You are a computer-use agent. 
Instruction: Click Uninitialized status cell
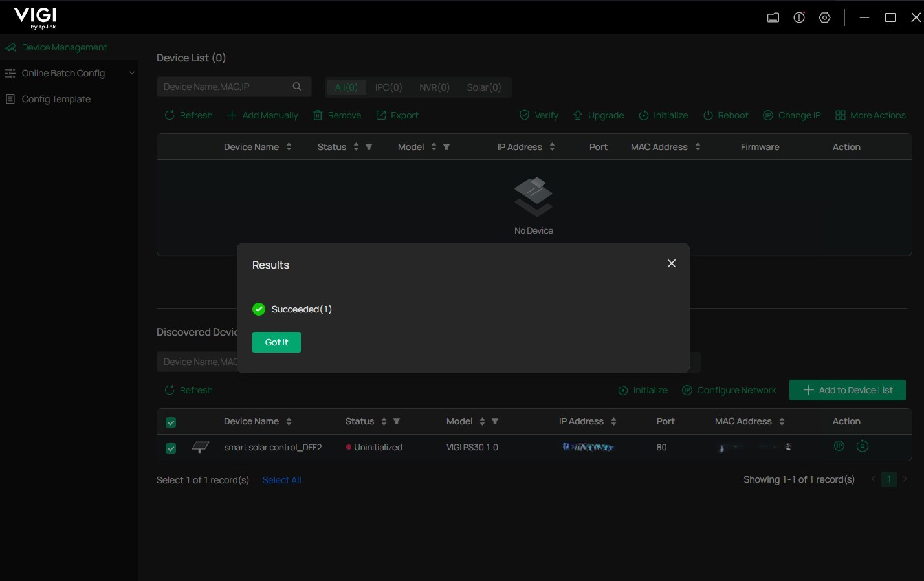pos(374,447)
